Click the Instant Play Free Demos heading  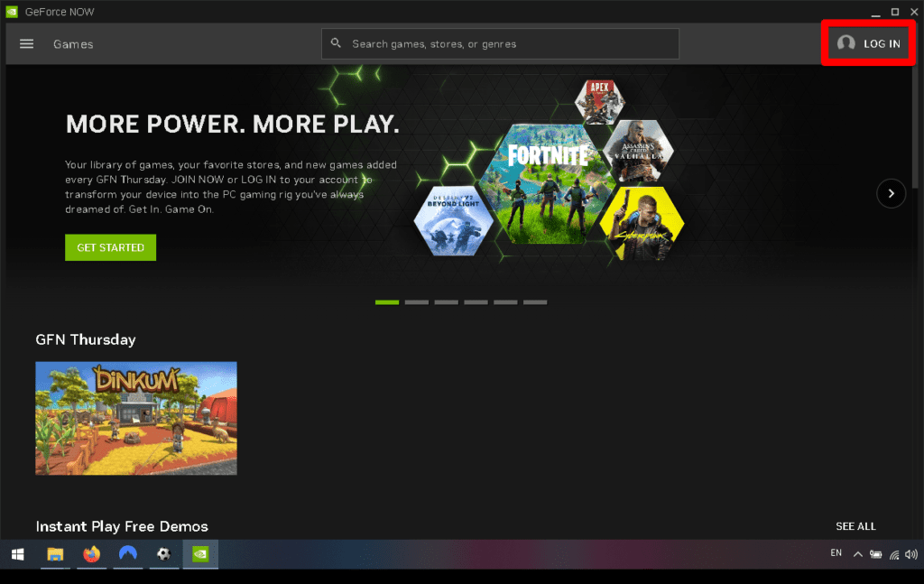[x=122, y=526]
